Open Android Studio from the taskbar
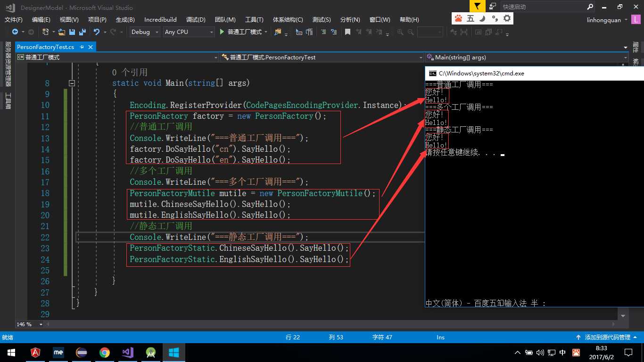The image size is (644, 362). [151, 353]
